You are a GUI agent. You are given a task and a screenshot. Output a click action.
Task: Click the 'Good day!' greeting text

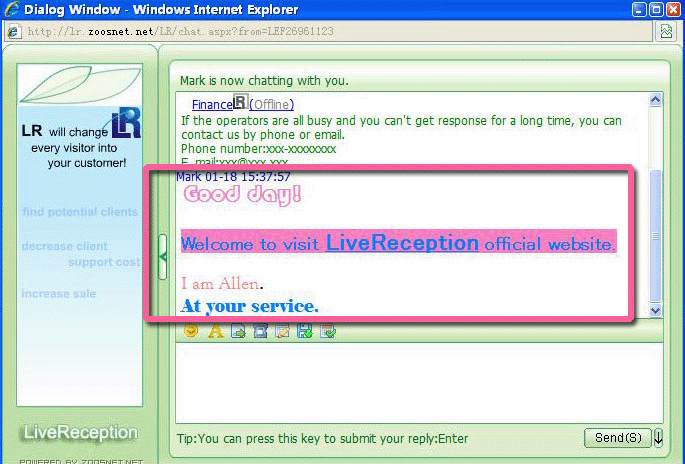coord(242,195)
